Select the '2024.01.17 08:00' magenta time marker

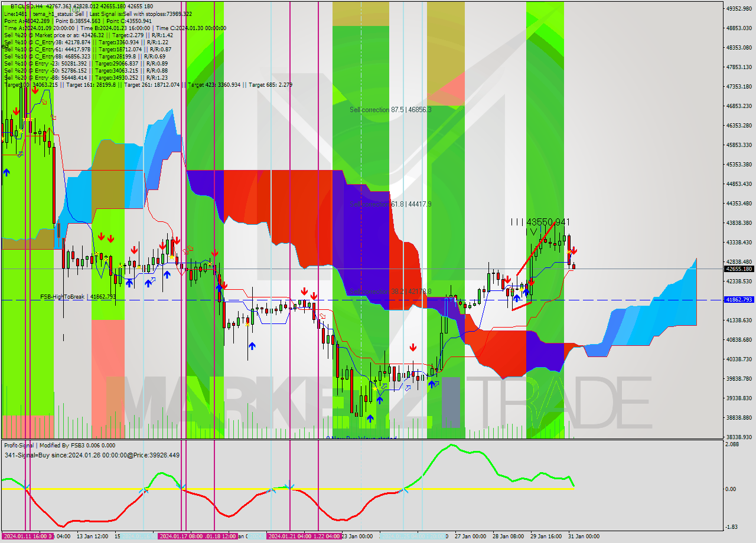point(182,537)
